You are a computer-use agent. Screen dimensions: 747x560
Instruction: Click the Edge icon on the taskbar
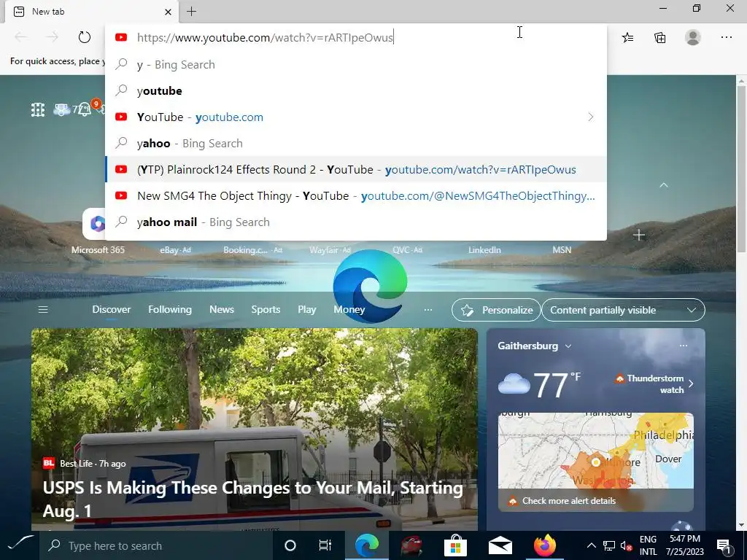point(367,545)
